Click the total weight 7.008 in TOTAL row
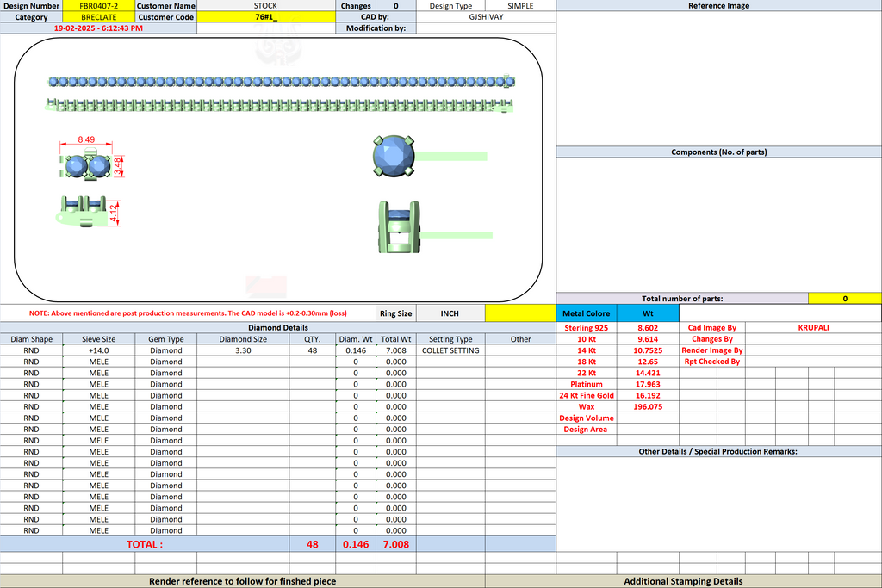This screenshot has width=882, height=588. click(x=396, y=544)
